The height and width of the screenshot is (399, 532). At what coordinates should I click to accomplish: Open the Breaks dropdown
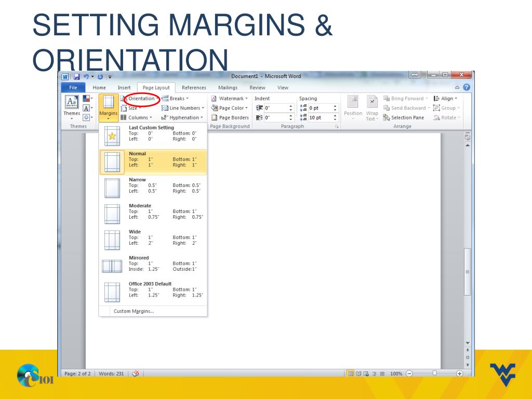click(176, 98)
